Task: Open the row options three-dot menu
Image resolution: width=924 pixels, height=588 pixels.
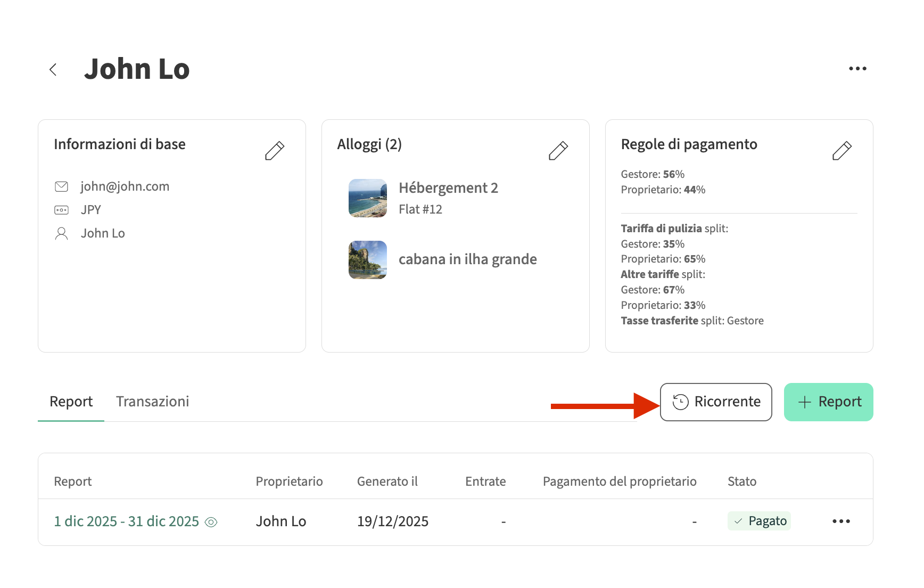Action: 841,521
